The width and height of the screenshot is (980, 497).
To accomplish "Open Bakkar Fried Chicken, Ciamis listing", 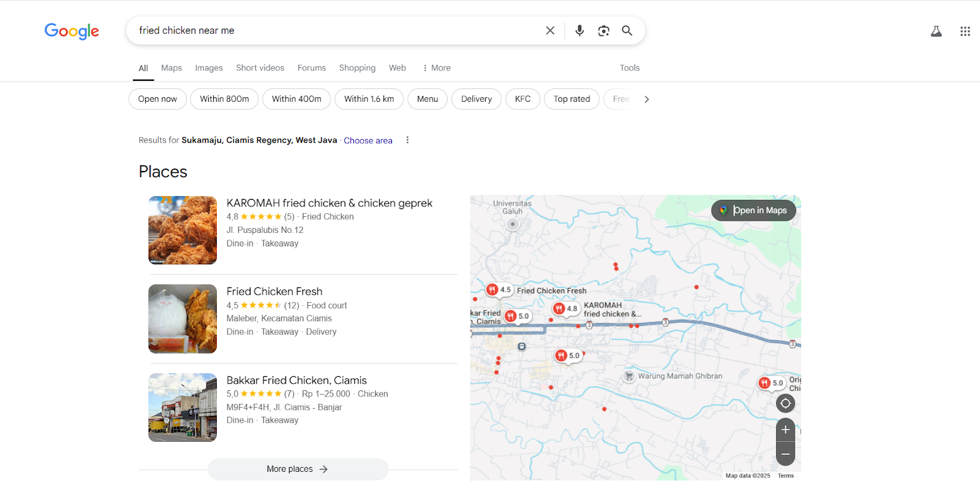I will (296, 381).
